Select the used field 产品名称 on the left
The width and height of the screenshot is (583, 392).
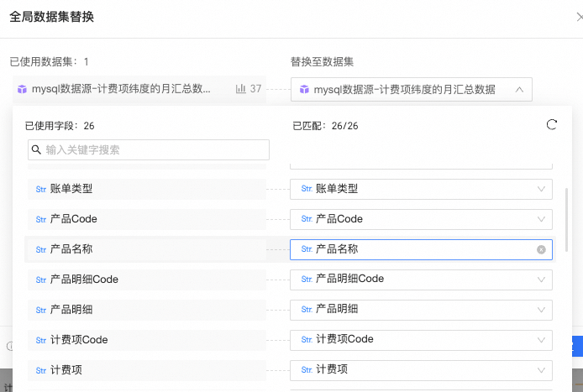[147, 249]
